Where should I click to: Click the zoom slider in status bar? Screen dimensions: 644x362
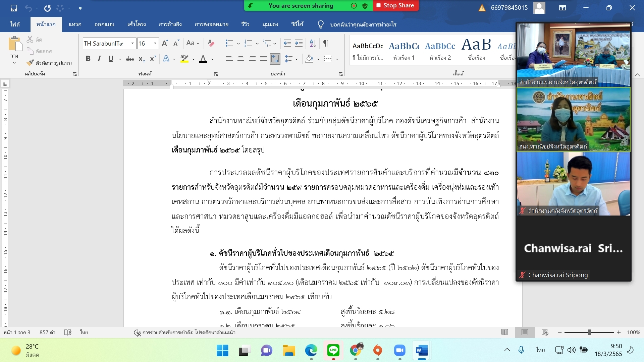pyautogui.click(x=589, y=332)
